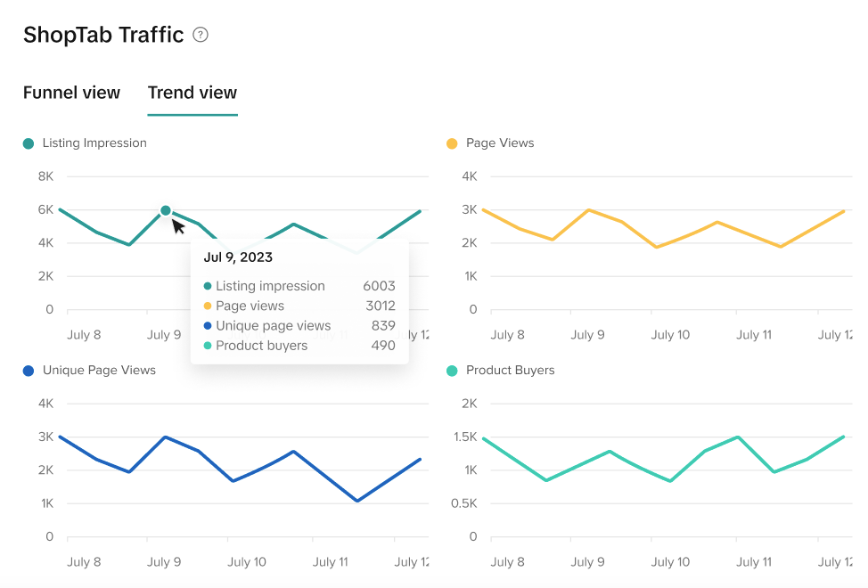Click July 8 on Listing Impression axis

coord(84,335)
